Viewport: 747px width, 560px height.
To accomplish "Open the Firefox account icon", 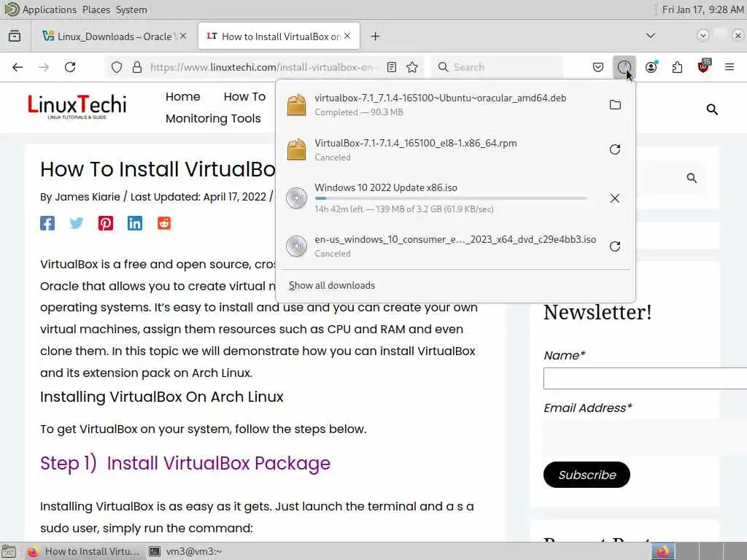I will 651,67.
